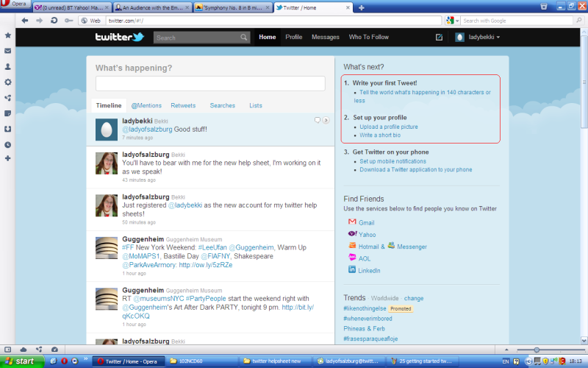Switch to the Searches tab
588x368 pixels.
223,105
